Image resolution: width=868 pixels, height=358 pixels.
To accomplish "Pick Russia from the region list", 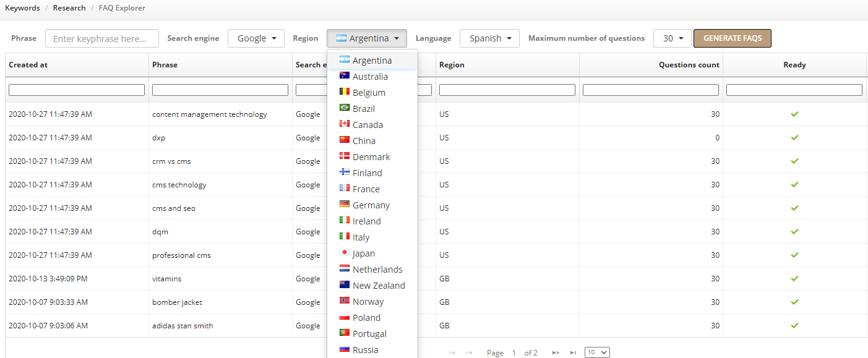I will click(372, 350).
